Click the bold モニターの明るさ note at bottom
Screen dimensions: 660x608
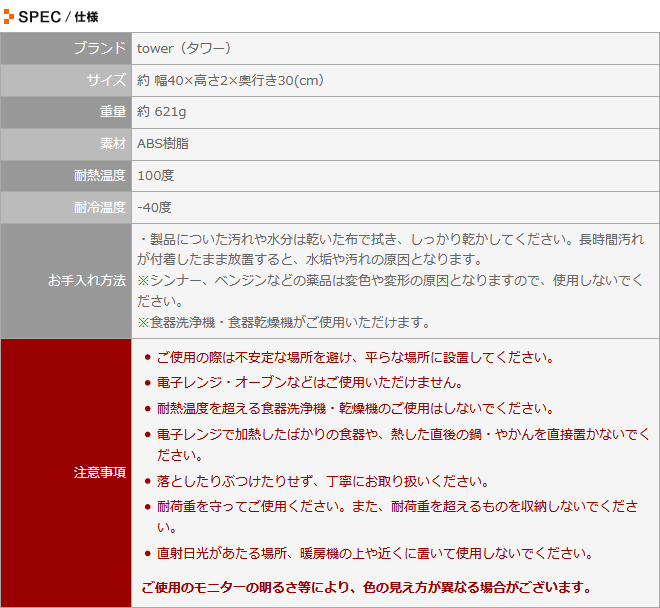[x=367, y=587]
